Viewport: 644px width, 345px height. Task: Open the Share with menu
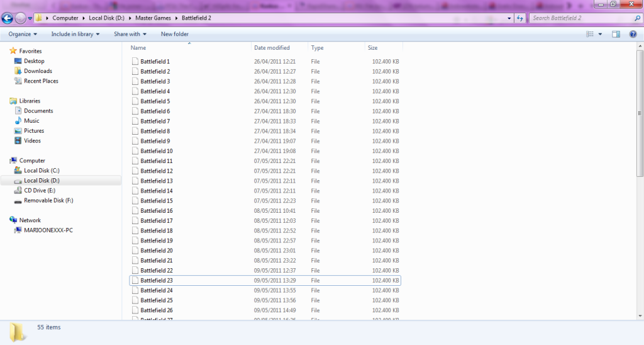click(x=130, y=34)
